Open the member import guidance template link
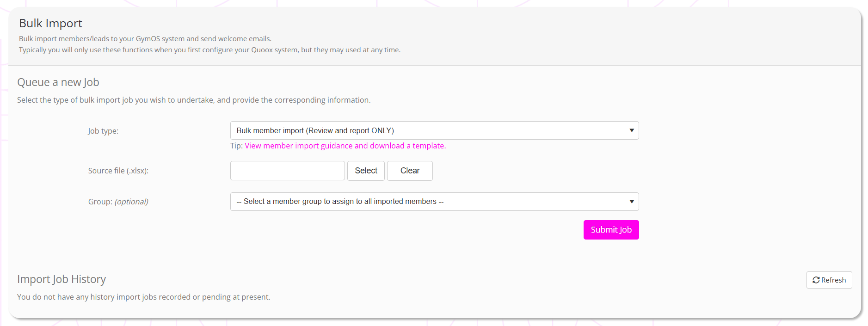This screenshot has height=326, width=868. (345, 146)
